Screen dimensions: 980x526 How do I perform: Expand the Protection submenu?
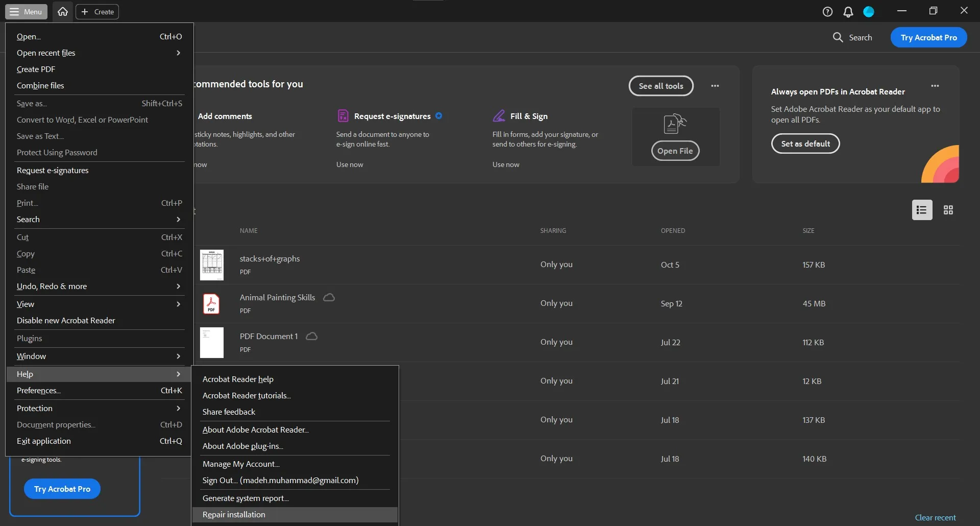pos(97,409)
